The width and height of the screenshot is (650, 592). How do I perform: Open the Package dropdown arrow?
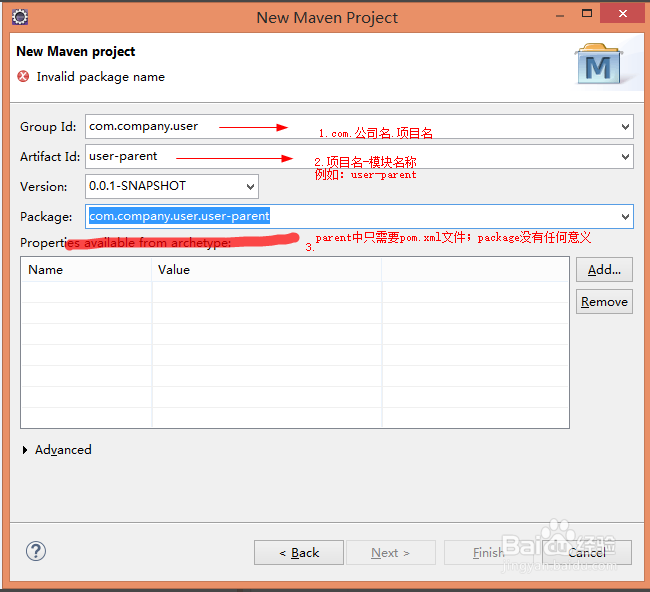(x=625, y=216)
